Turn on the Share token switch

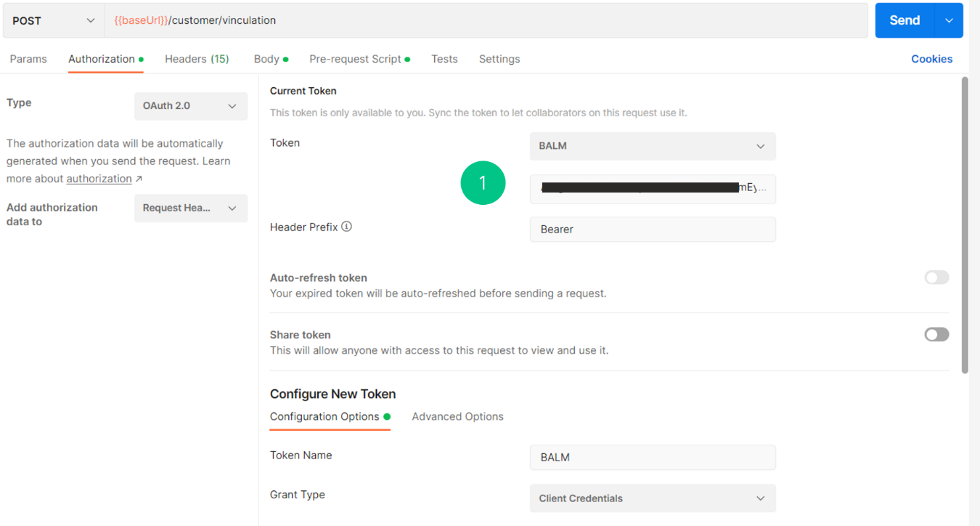coord(936,335)
